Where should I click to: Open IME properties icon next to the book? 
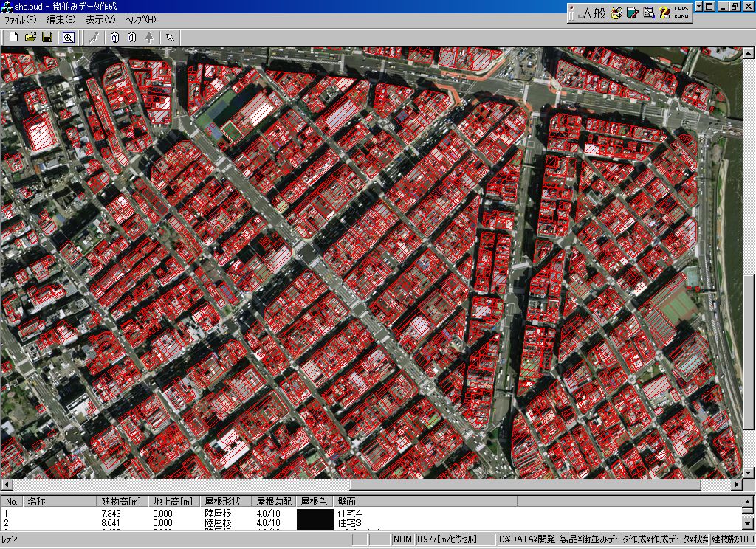pyautogui.click(x=649, y=13)
